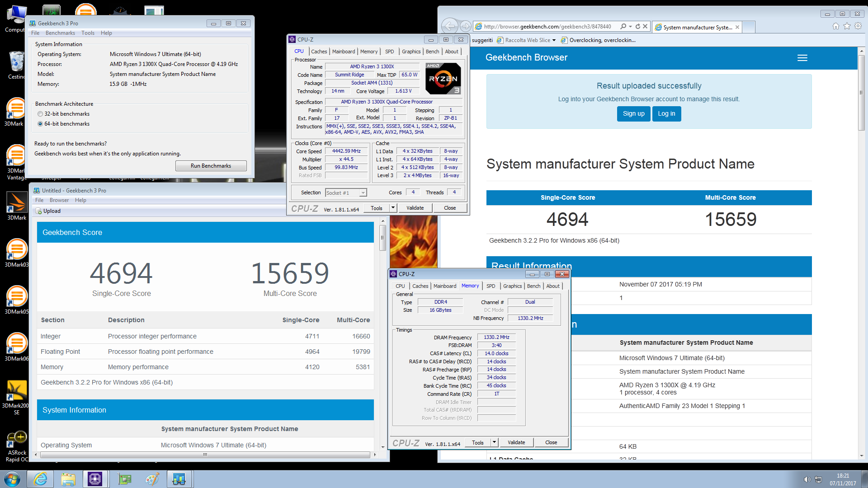
Task: Open 3DMark Vantage desktop shortcut
Action: coord(17,163)
